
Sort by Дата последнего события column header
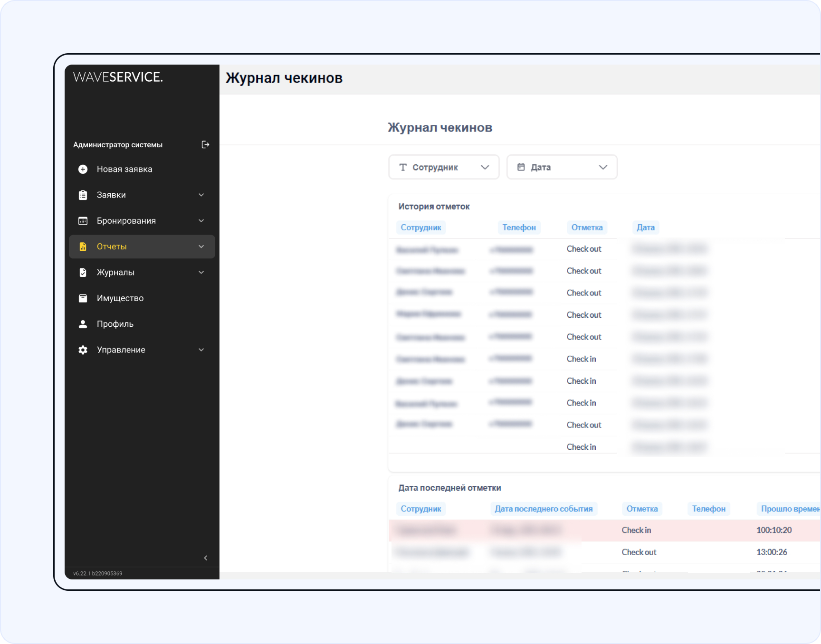coord(544,509)
